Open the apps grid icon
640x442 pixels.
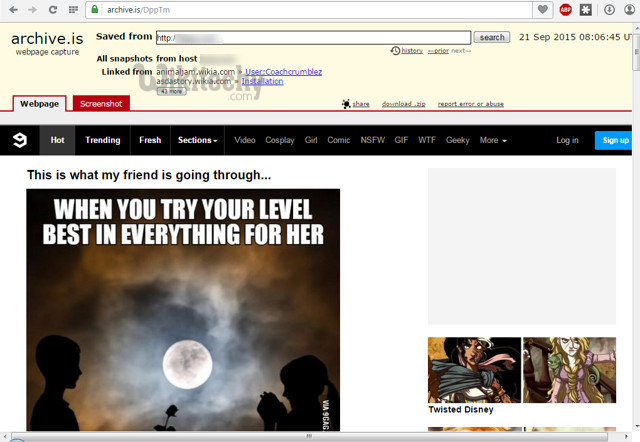click(73, 9)
